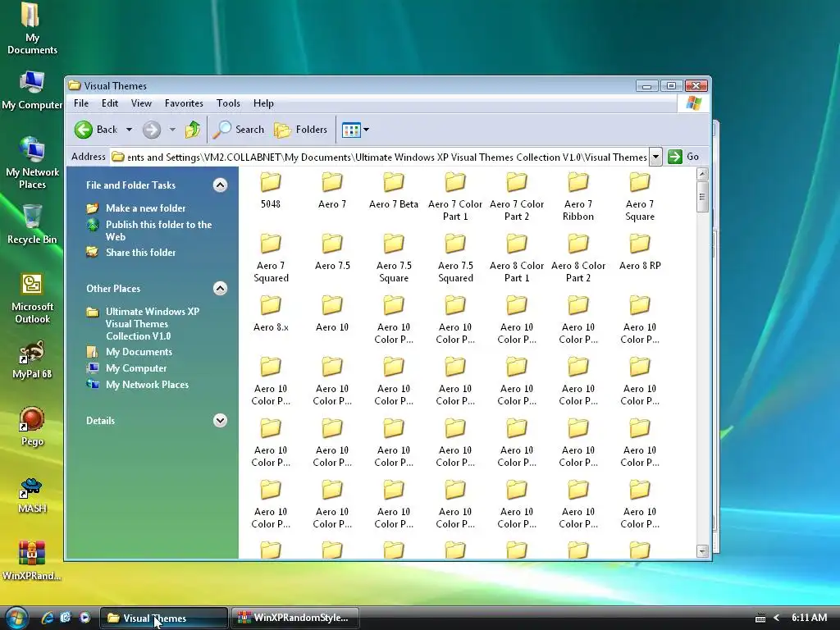Open the Views dropdown arrow
Image resolution: width=840 pixels, height=630 pixels.
367,130
